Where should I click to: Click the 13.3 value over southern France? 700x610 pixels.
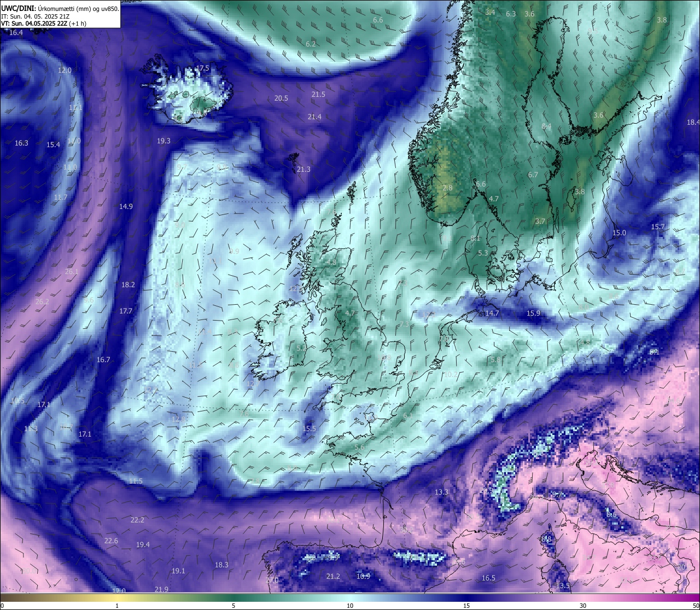pos(441,492)
